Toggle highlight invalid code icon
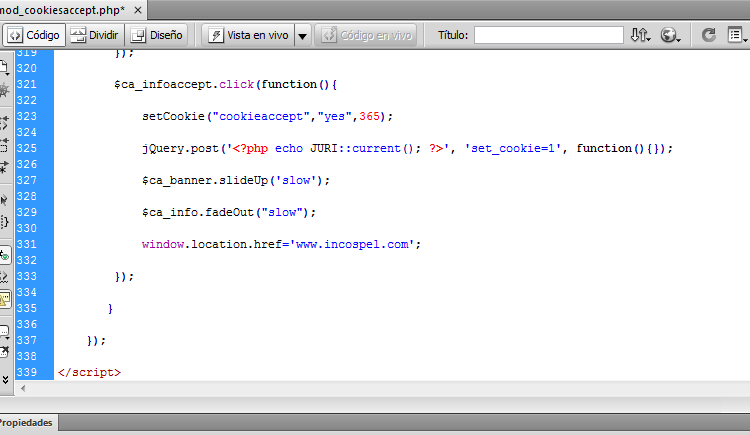This screenshot has height=435, width=750. click(4, 278)
